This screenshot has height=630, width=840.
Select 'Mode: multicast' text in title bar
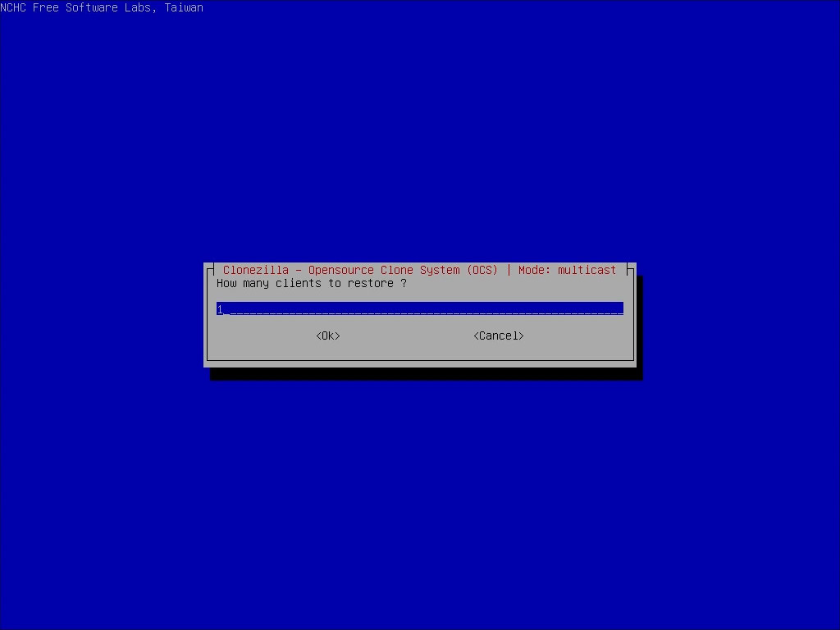[x=567, y=270]
